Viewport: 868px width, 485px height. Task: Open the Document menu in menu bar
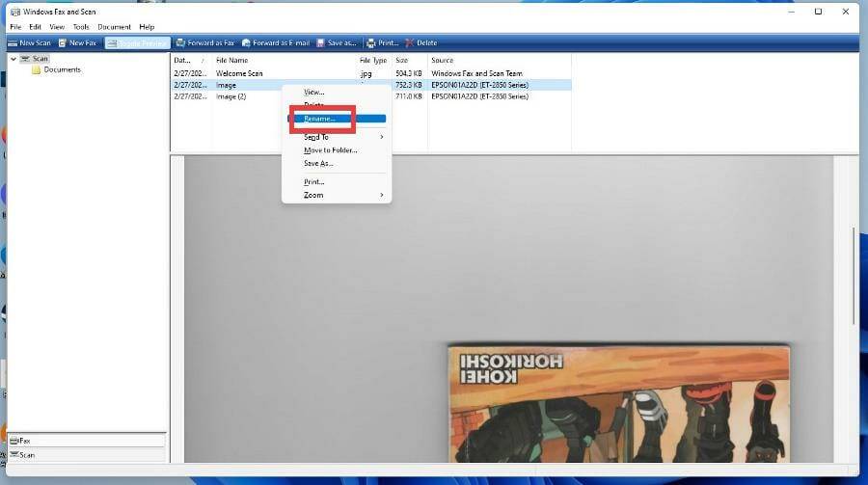tap(114, 27)
